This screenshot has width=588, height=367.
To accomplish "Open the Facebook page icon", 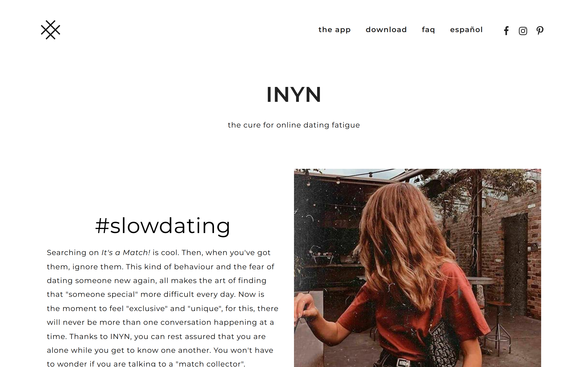I will 506,31.
